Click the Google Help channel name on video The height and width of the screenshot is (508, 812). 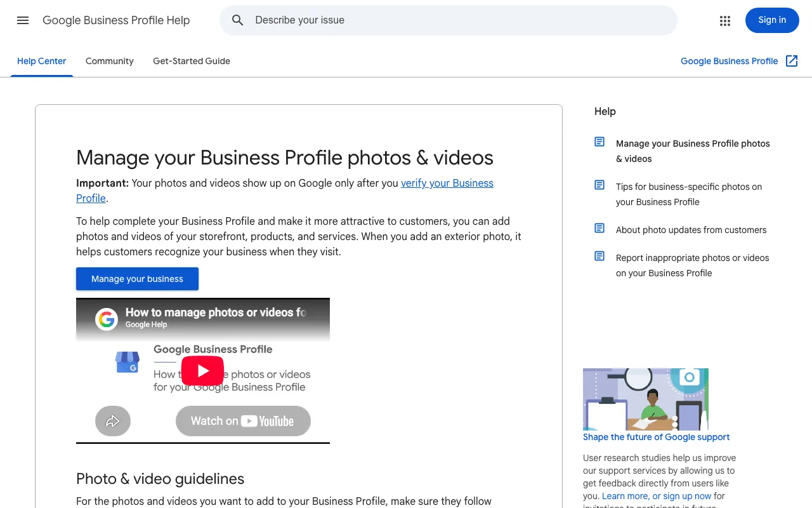[146, 324]
